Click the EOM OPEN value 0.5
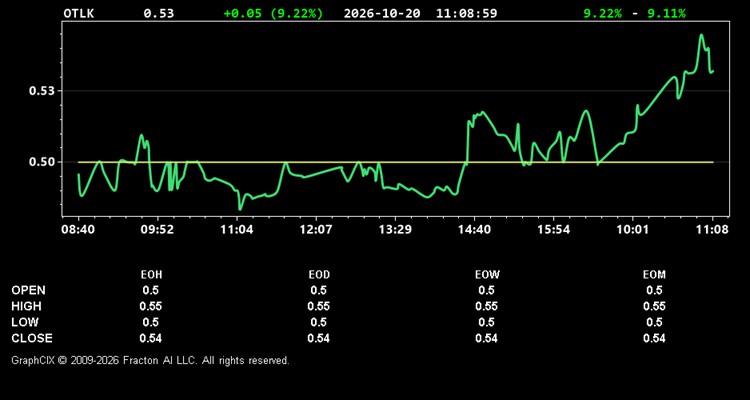This screenshot has height=400, width=750. point(654,290)
